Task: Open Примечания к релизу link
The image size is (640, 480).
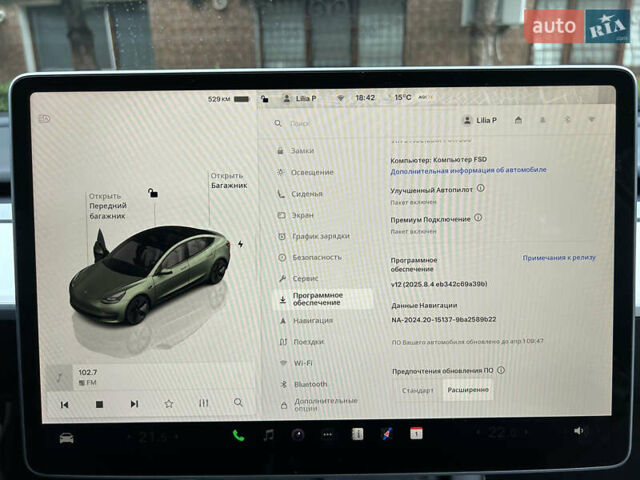Action: click(559, 258)
